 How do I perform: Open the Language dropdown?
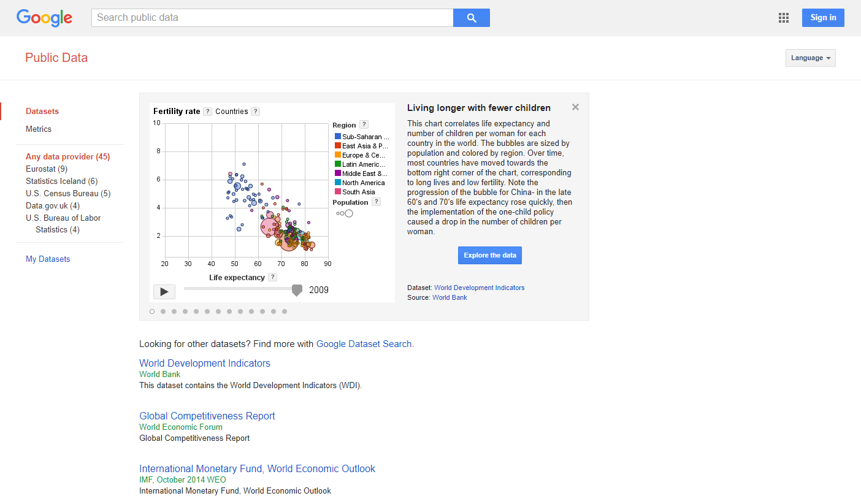[x=810, y=58]
